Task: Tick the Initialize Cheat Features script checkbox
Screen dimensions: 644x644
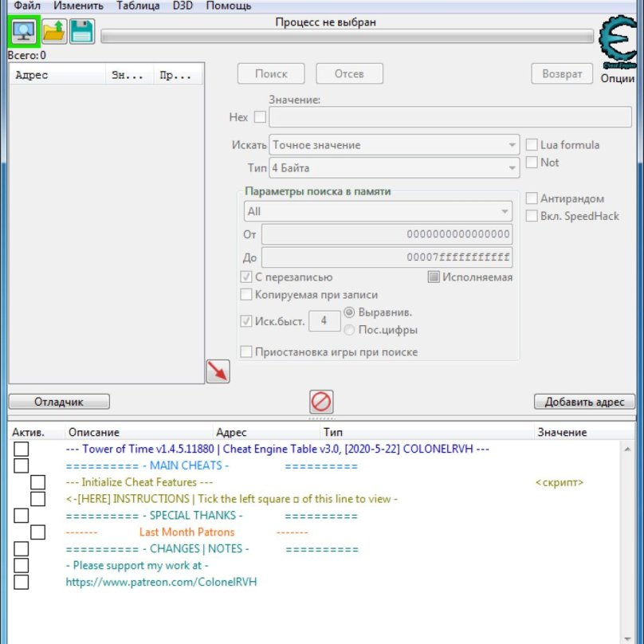Action: click(x=37, y=482)
